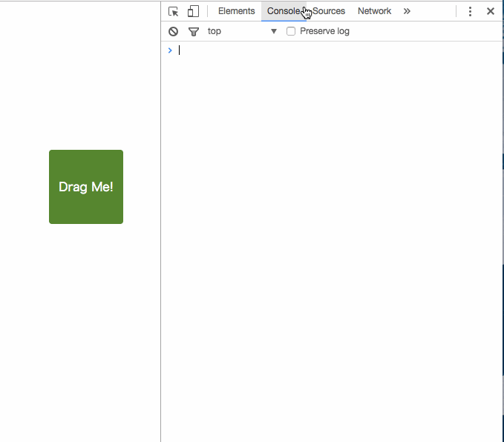The height and width of the screenshot is (442, 504).
Task: Show more DevTools tabs via double chevron
Action: [407, 11]
